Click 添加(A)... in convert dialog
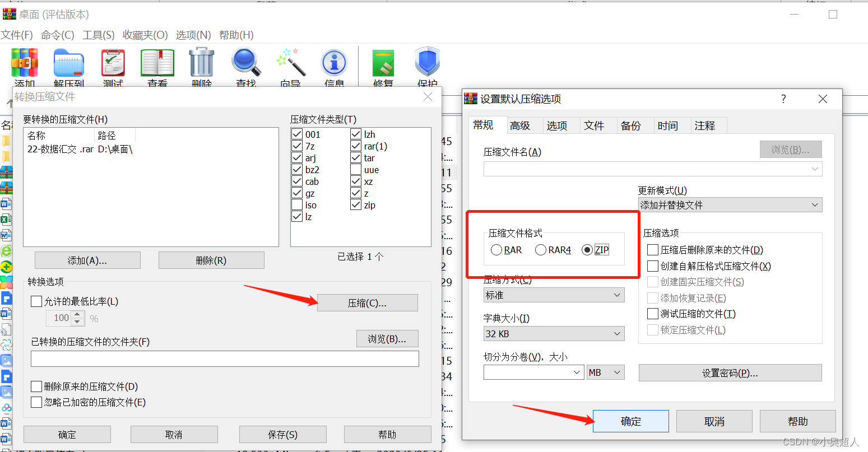The height and width of the screenshot is (452, 868). pos(87,260)
